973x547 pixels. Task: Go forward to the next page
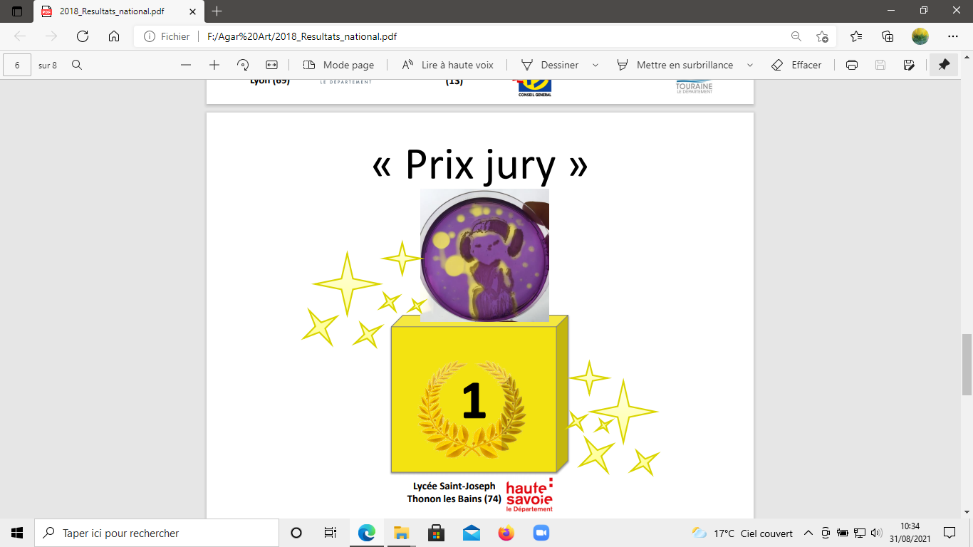coord(51,37)
